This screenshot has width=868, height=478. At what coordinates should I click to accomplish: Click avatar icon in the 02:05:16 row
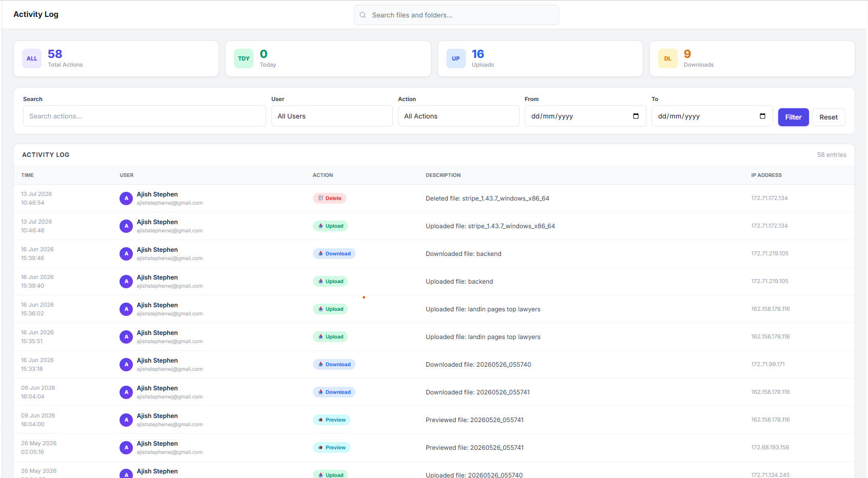coord(126,448)
